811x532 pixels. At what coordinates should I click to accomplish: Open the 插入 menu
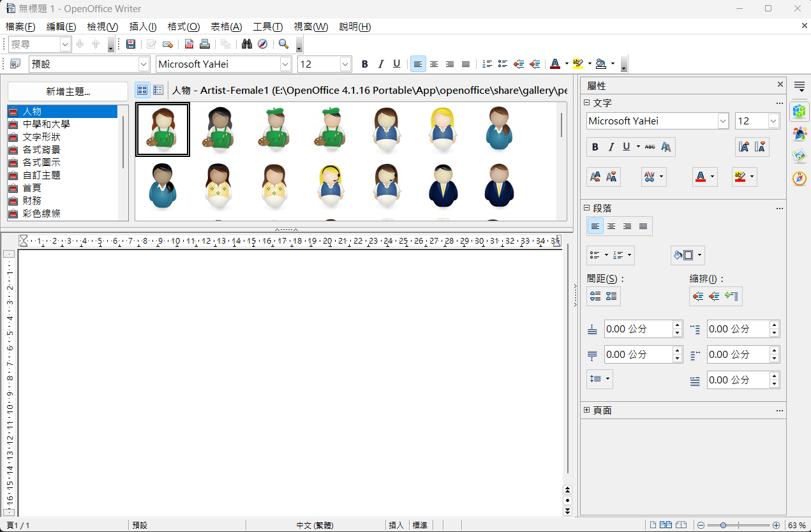click(x=142, y=27)
